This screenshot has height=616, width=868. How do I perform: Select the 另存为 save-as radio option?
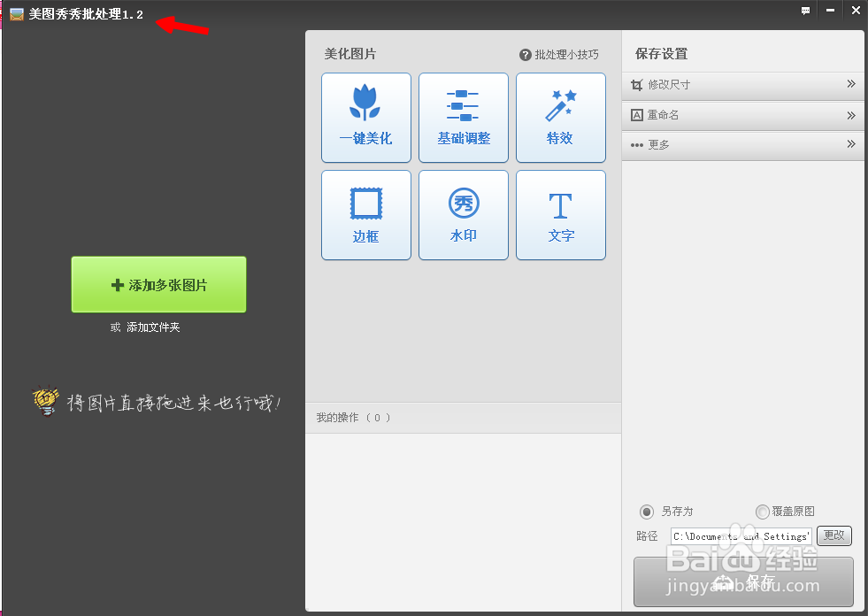pos(646,512)
